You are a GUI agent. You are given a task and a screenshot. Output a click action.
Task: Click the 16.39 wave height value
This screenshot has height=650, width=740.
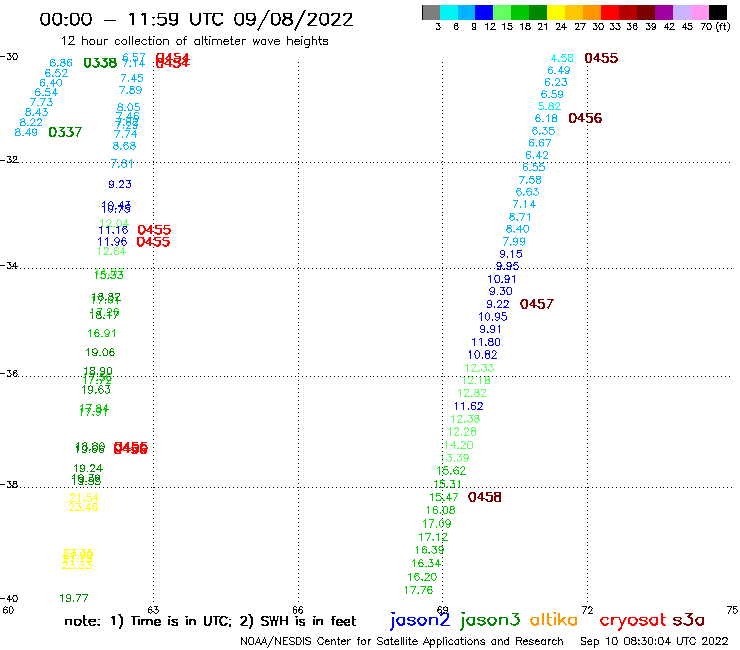[429, 550]
